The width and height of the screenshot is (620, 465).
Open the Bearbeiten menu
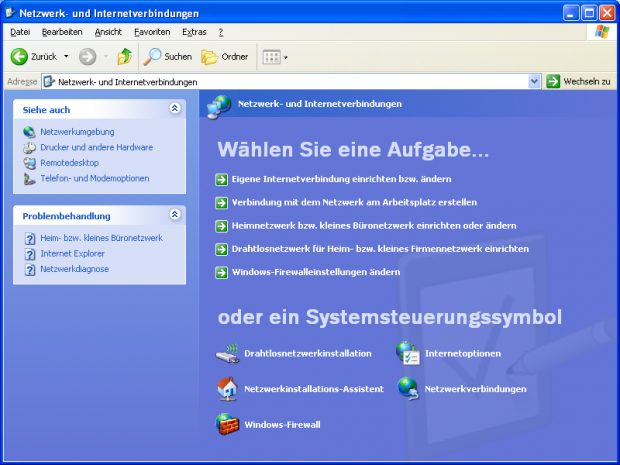tap(62, 32)
